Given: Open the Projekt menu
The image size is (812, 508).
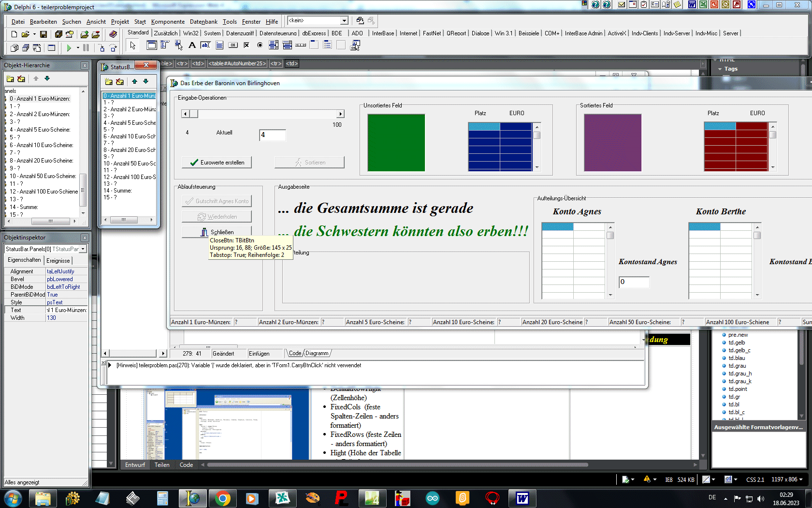Looking at the screenshot, I should click(x=120, y=22).
